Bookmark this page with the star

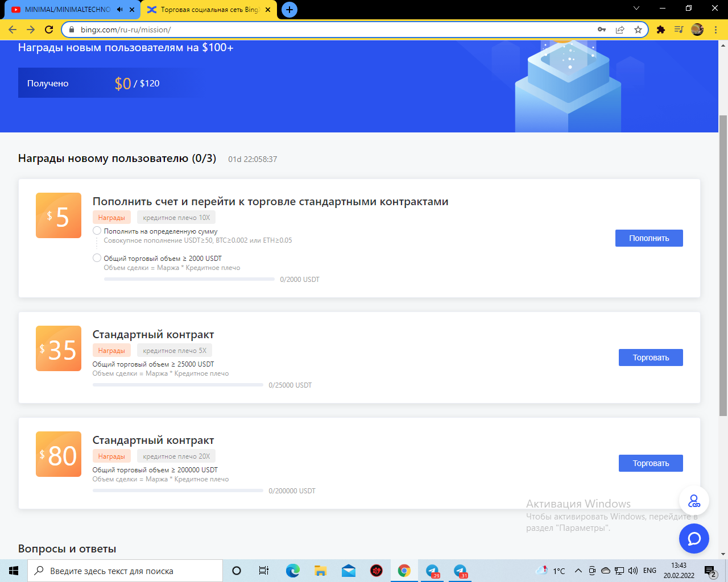(x=638, y=30)
